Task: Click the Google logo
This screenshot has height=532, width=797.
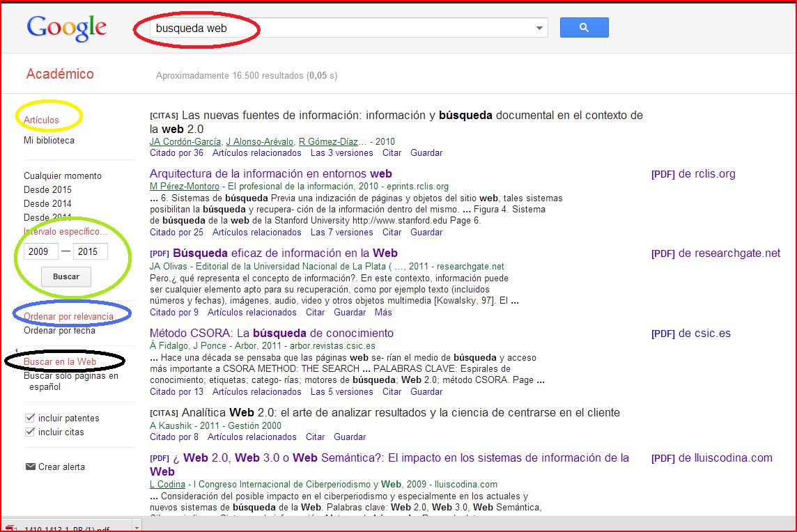Action: click(x=66, y=28)
